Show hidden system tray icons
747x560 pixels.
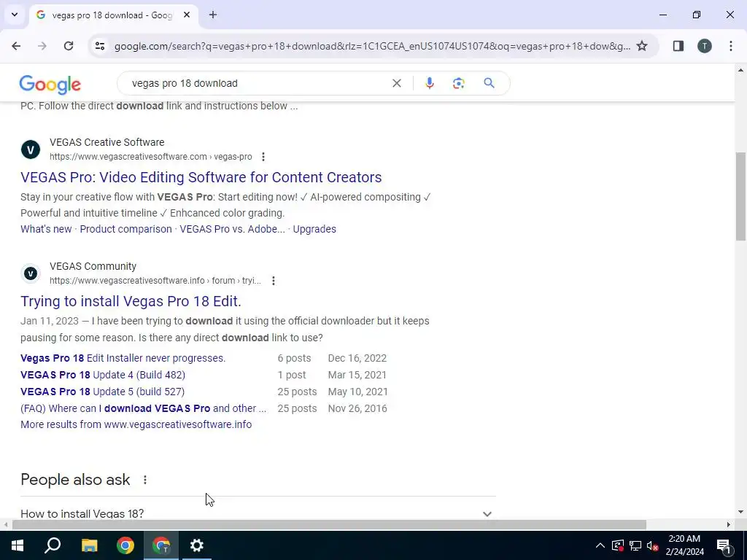coord(600,545)
